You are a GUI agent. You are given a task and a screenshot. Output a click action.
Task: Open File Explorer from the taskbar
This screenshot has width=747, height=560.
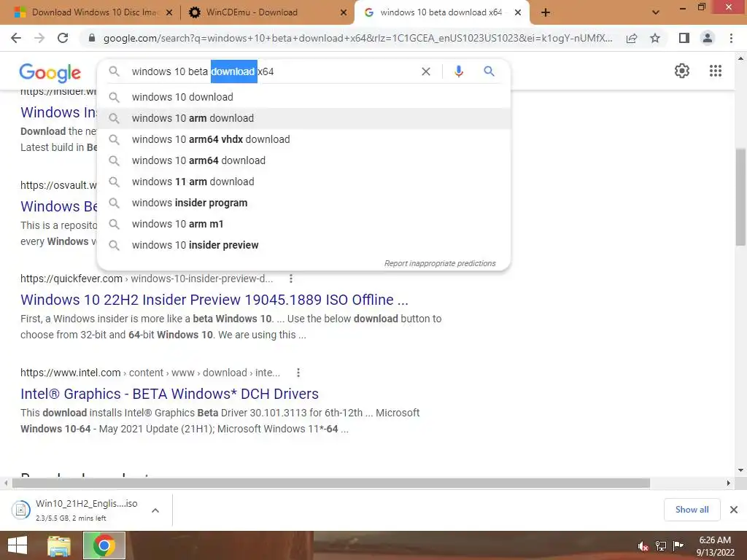58,545
